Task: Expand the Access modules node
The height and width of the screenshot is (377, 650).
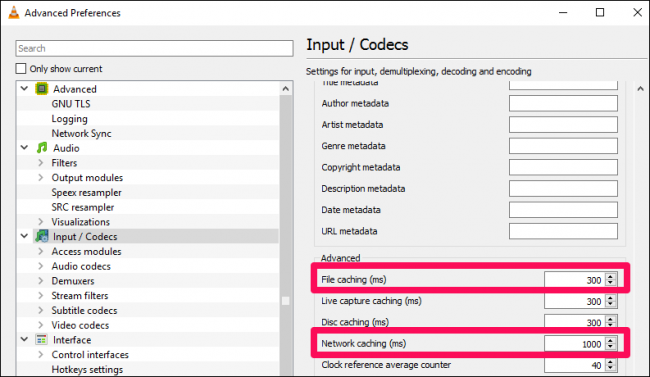Action: coord(41,251)
